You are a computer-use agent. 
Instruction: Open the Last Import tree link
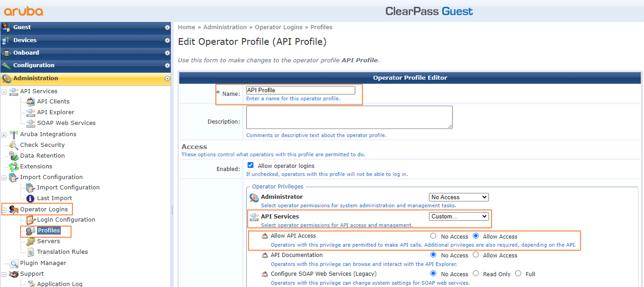click(55, 198)
